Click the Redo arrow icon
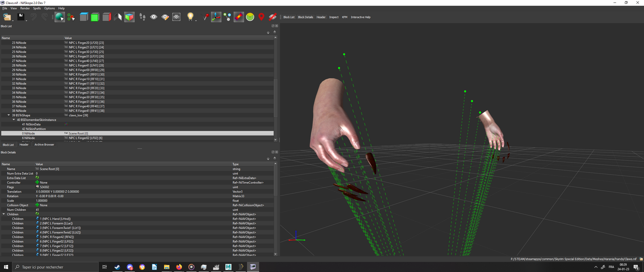This screenshot has height=272, width=644. [x=45, y=17]
